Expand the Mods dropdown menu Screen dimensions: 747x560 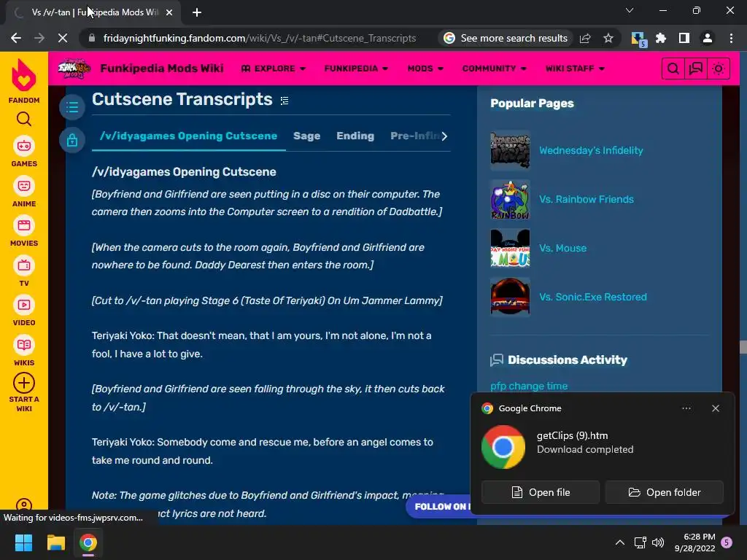[425, 69]
